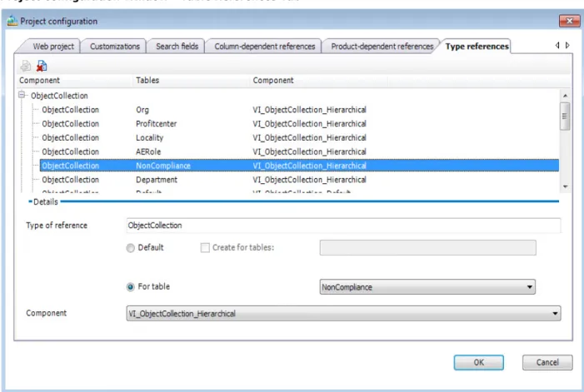Click the Project configuration window title icon

pyautogui.click(x=12, y=21)
